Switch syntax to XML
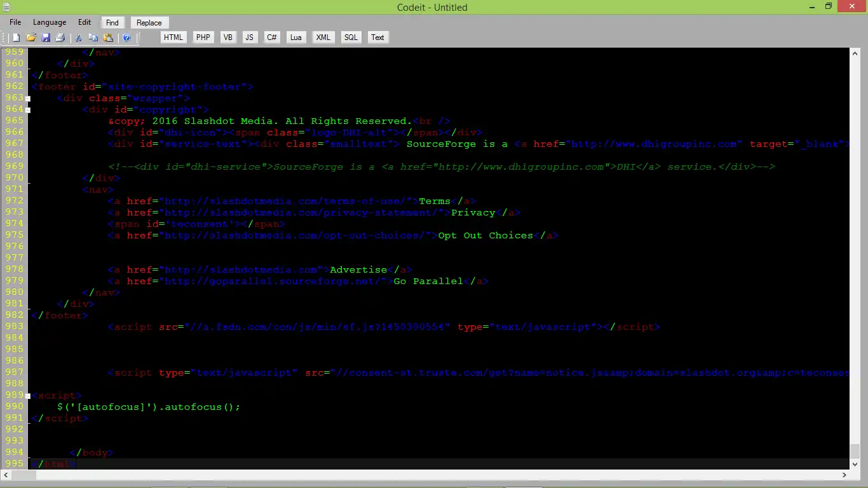The height and width of the screenshot is (488, 868). point(323,37)
